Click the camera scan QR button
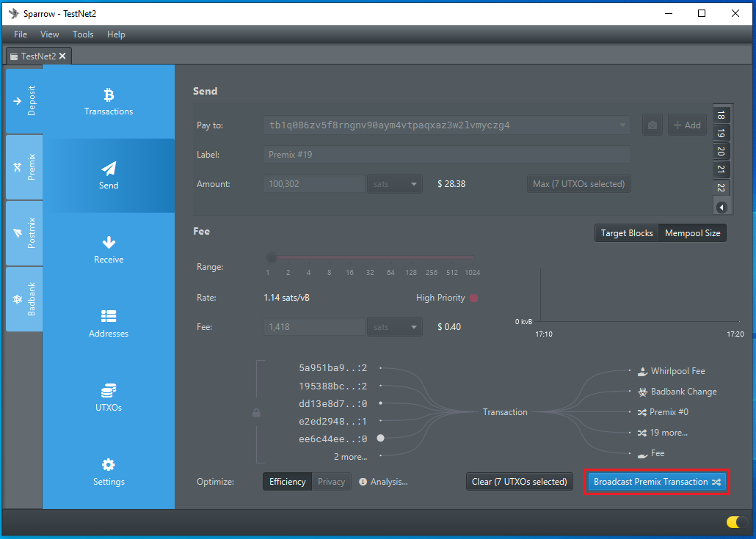 point(653,125)
